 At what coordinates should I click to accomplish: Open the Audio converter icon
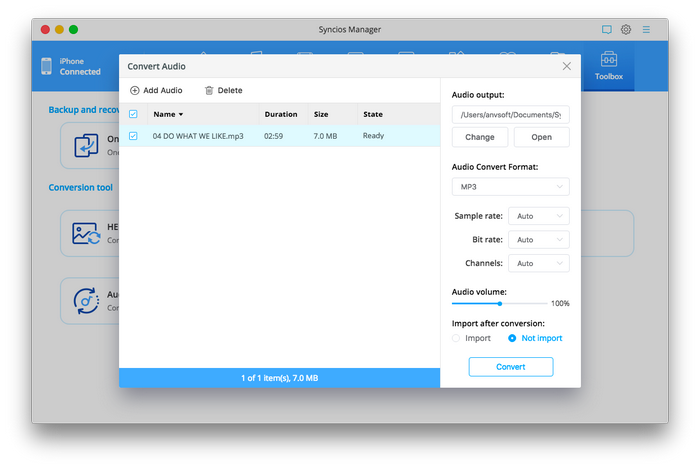(x=86, y=301)
